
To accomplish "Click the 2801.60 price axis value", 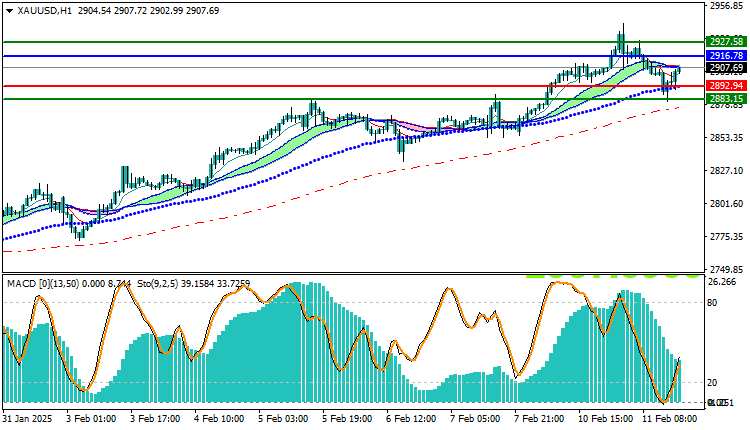I will click(727, 204).
